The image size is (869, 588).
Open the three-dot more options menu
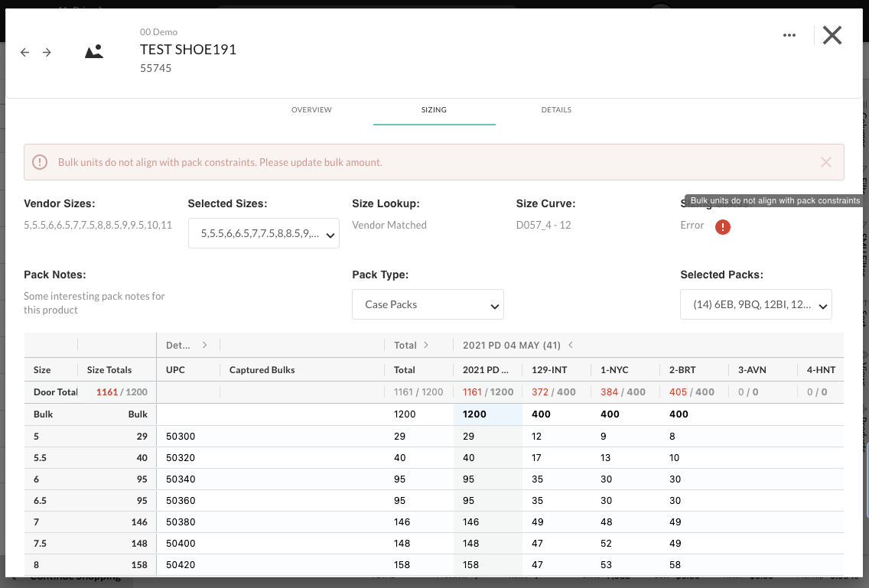[x=789, y=35]
